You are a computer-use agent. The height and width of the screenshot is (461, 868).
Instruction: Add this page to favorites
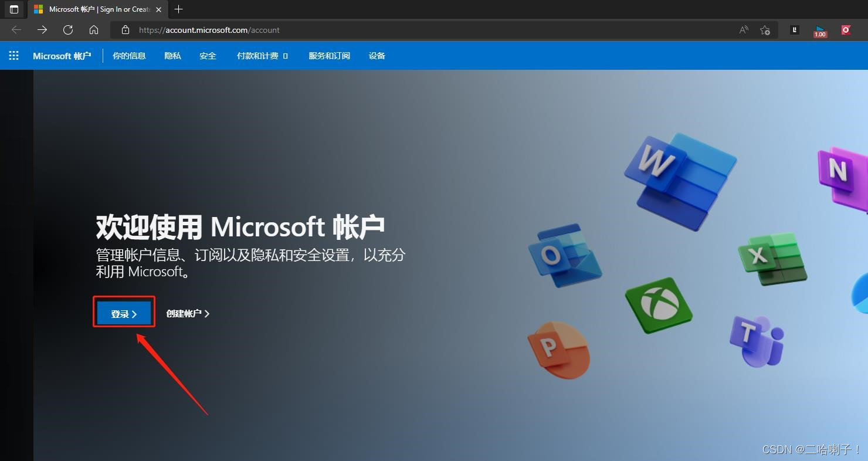[x=765, y=30]
